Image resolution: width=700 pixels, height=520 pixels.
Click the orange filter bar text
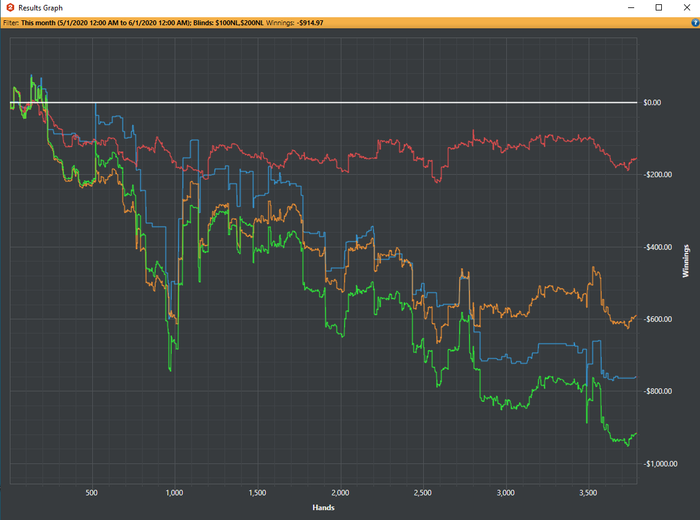pos(163,23)
